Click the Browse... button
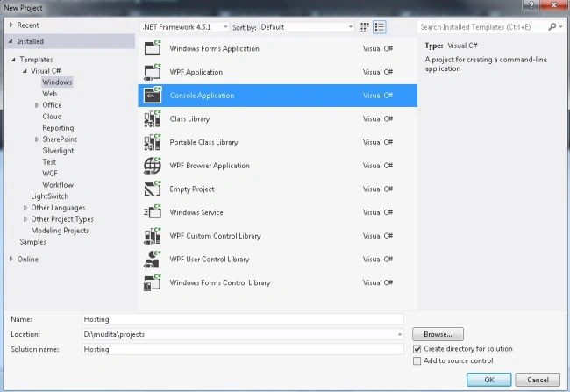Screen dimensions: 570x392 (x=438, y=334)
